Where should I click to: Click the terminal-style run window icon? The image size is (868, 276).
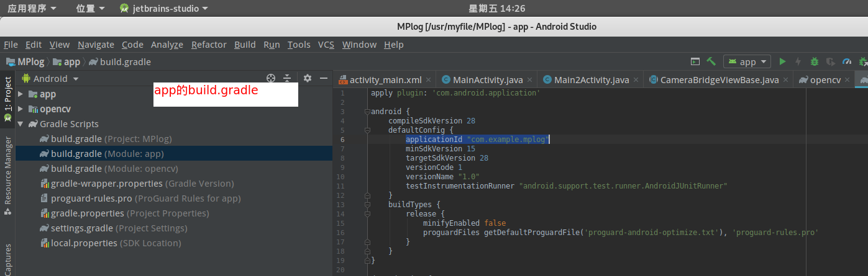click(695, 61)
